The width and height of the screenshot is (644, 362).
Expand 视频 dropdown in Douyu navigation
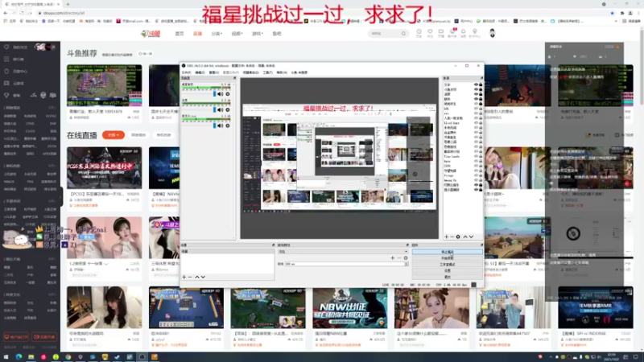pyautogui.click(x=237, y=34)
